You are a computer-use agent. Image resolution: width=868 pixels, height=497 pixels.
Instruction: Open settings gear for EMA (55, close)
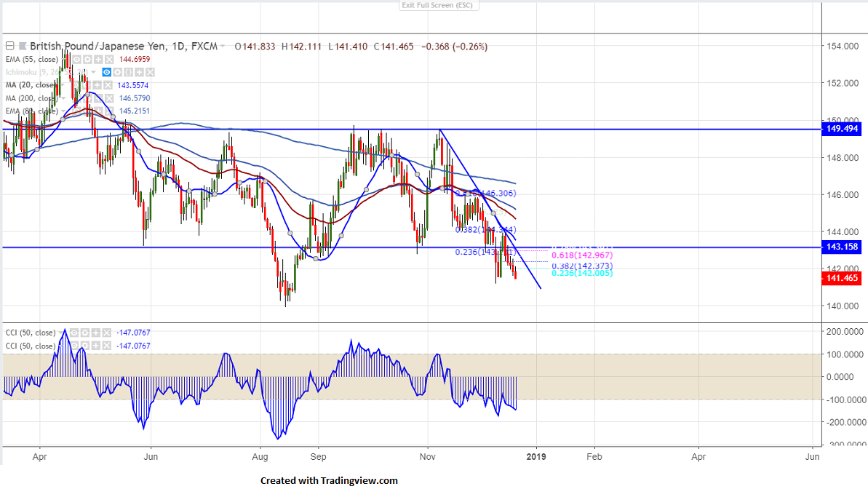pyautogui.click(x=87, y=59)
